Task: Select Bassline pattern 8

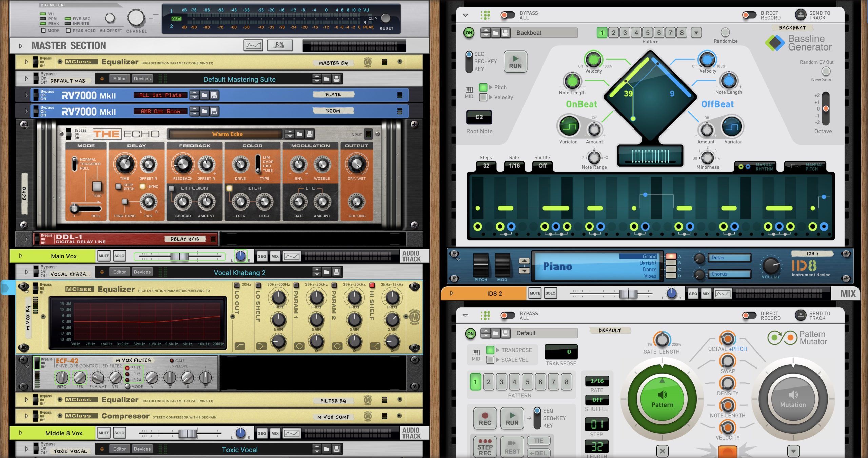Action: [x=682, y=33]
